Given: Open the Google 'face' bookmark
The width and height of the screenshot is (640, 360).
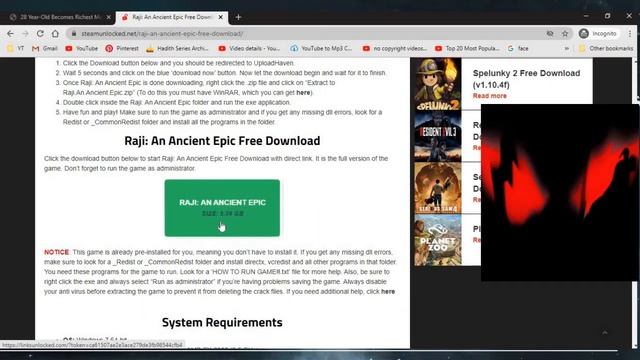Looking at the screenshot, I should tap(518, 48).
